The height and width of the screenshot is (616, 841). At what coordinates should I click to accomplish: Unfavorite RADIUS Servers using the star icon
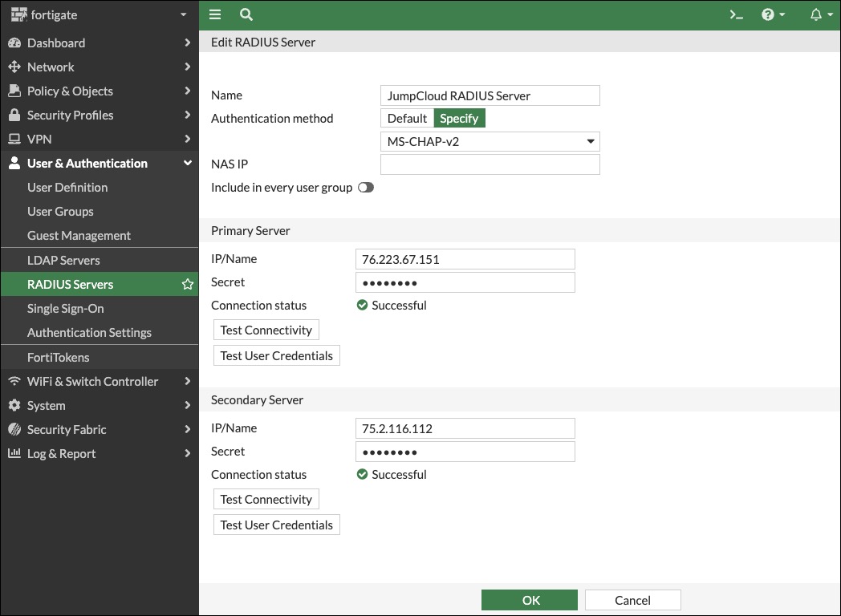(187, 283)
